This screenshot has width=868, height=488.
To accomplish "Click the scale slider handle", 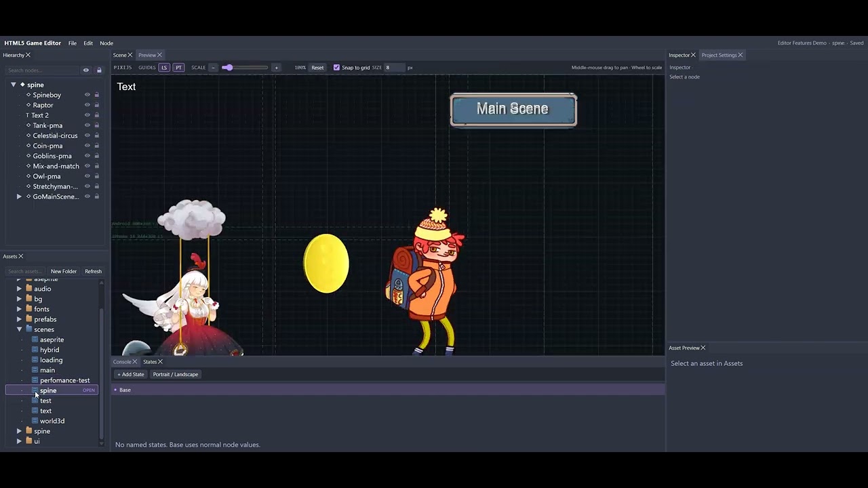I will 228,68.
